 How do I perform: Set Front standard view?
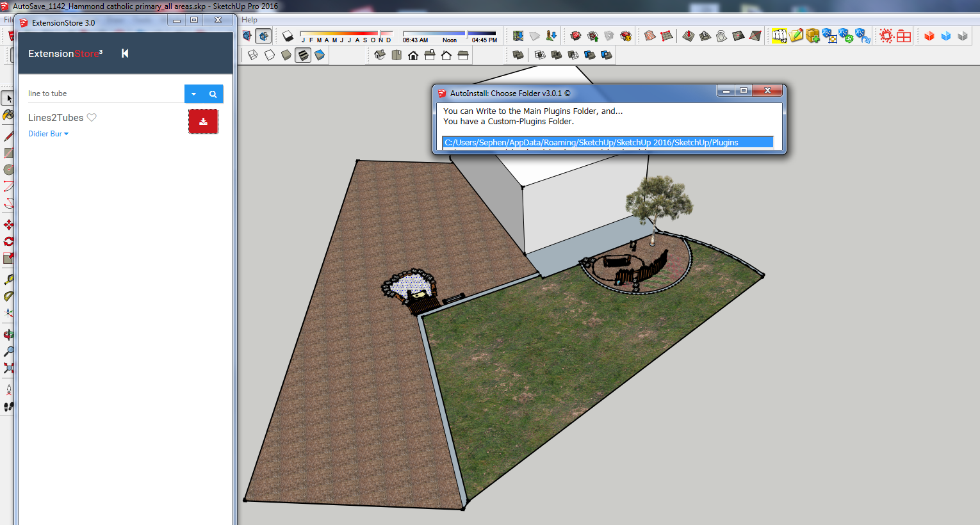pos(413,55)
